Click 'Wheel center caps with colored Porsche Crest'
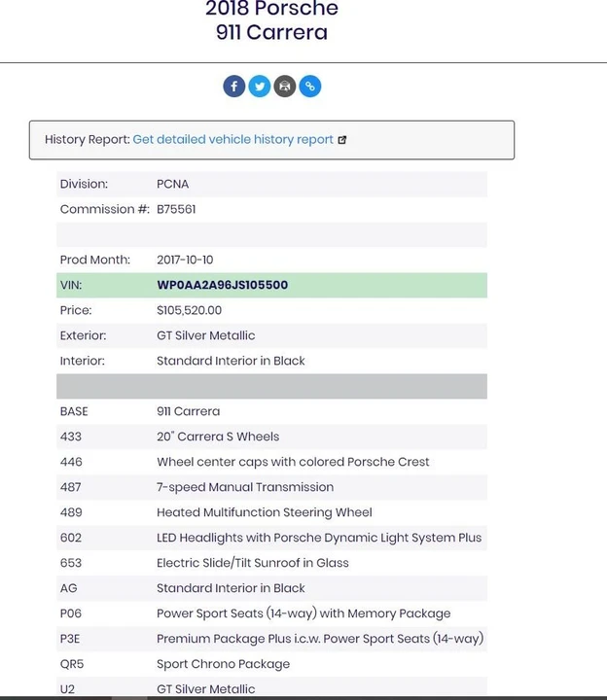The height and width of the screenshot is (700, 607). 293,462
